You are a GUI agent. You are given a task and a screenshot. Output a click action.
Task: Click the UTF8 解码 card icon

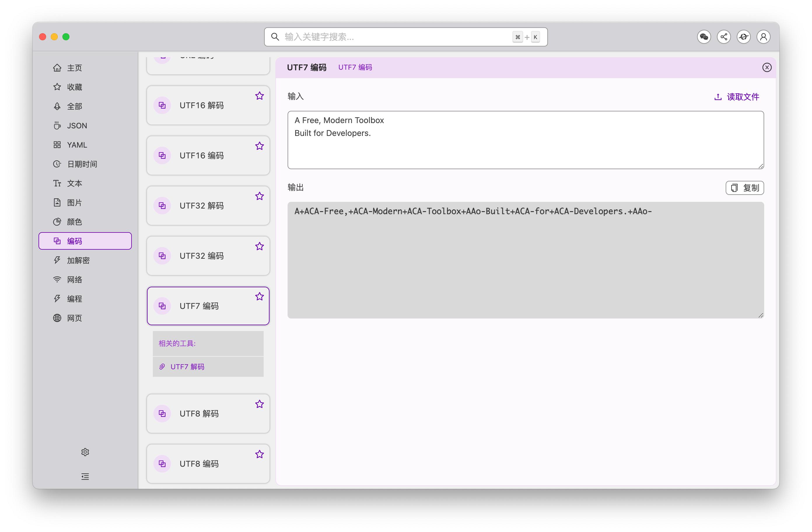(162, 414)
